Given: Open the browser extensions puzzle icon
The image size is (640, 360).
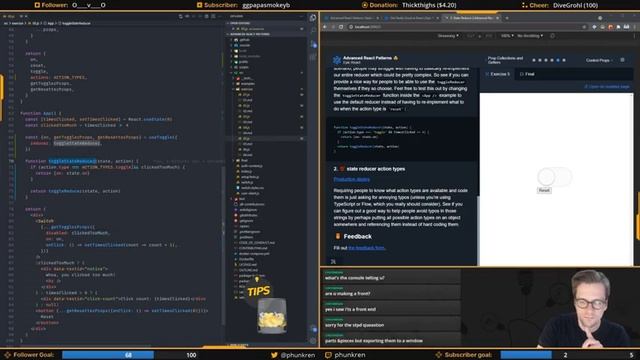Looking at the screenshot, I should [618, 27].
